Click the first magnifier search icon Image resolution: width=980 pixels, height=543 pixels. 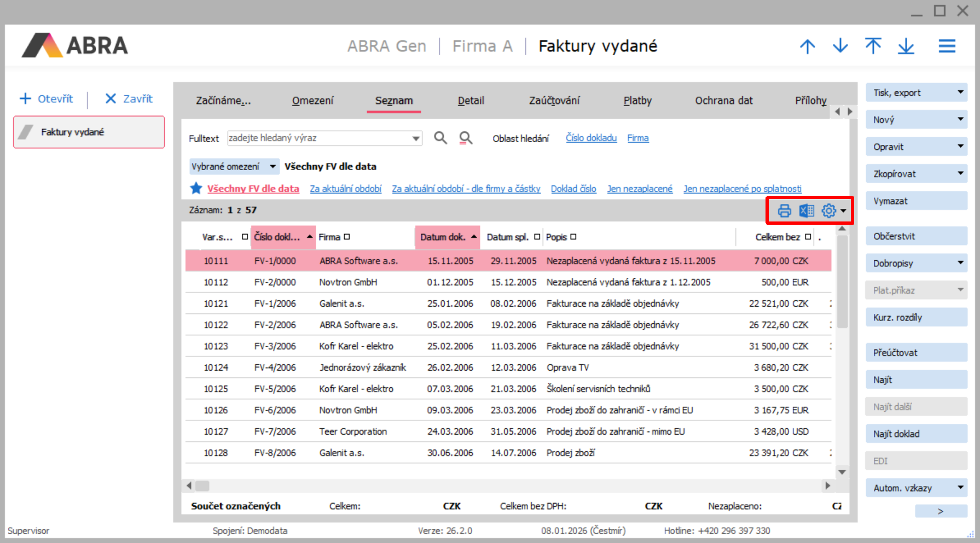[440, 138]
